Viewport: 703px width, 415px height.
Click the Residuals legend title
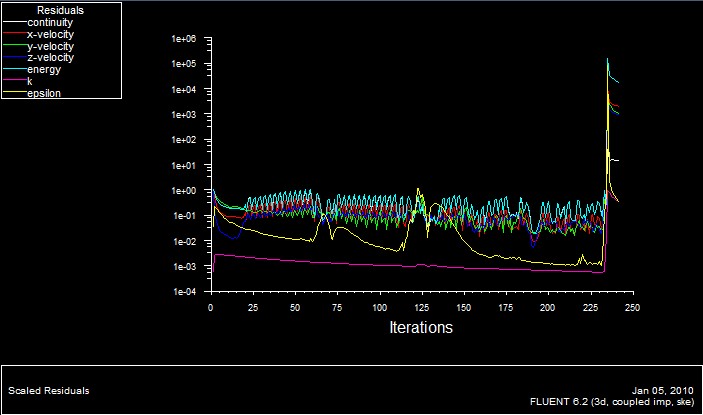coord(59,9)
